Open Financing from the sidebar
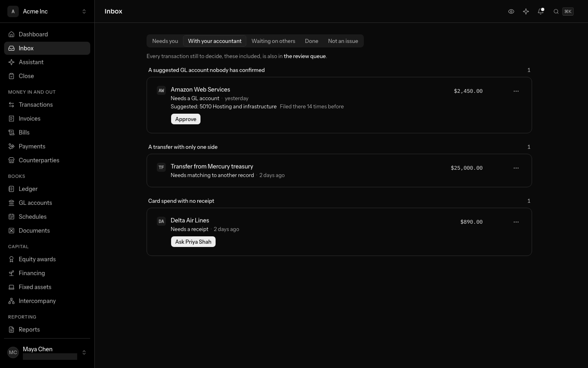The width and height of the screenshot is (588, 368). click(47, 273)
